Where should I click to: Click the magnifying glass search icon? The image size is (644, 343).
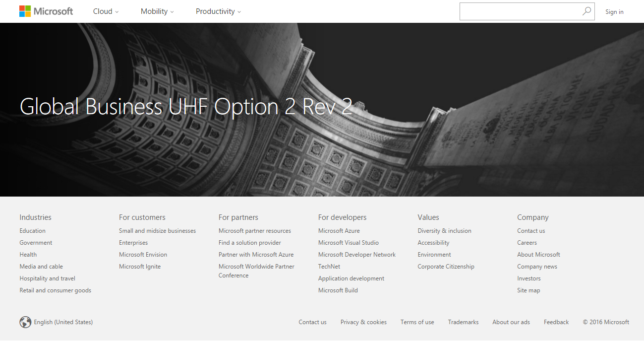586,11
